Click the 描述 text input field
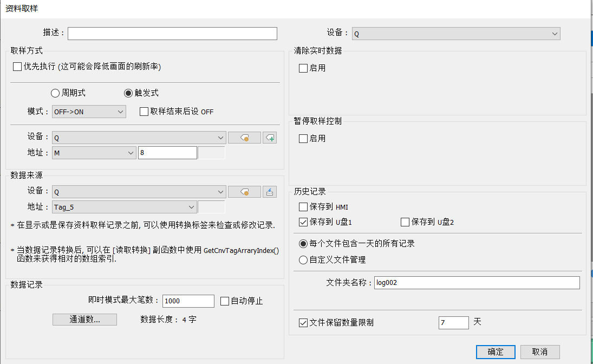 172,34
